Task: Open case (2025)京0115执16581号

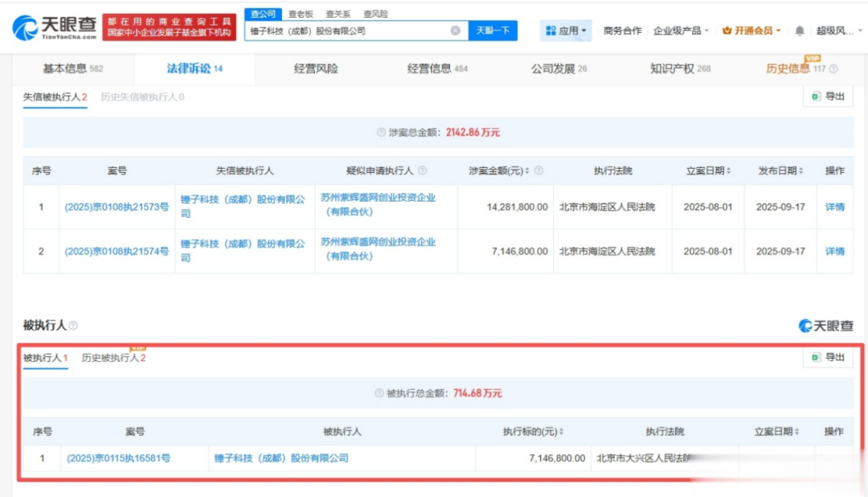Action: pyautogui.click(x=118, y=458)
